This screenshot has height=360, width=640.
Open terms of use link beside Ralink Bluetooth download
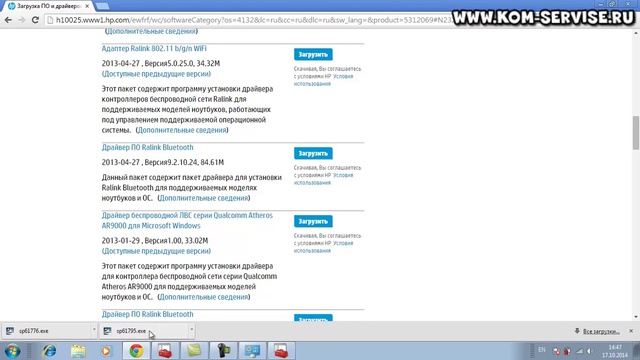pyautogui.click(x=323, y=179)
